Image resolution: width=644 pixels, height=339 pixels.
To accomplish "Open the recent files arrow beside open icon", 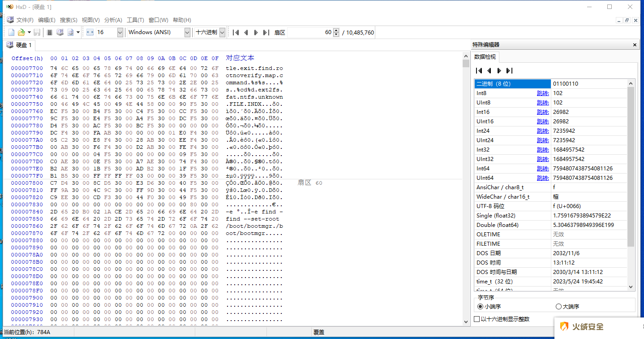I will coord(29,32).
